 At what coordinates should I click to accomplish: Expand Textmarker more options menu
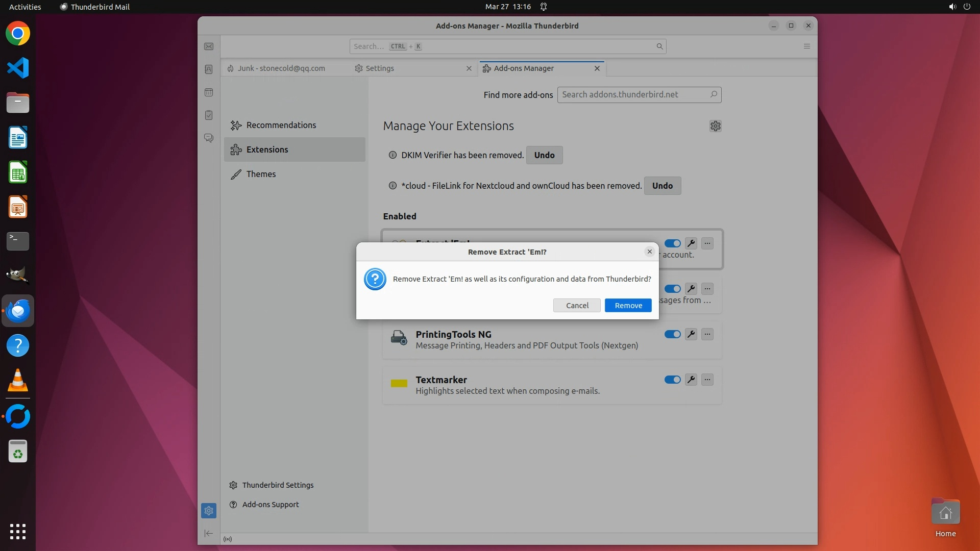click(x=707, y=380)
